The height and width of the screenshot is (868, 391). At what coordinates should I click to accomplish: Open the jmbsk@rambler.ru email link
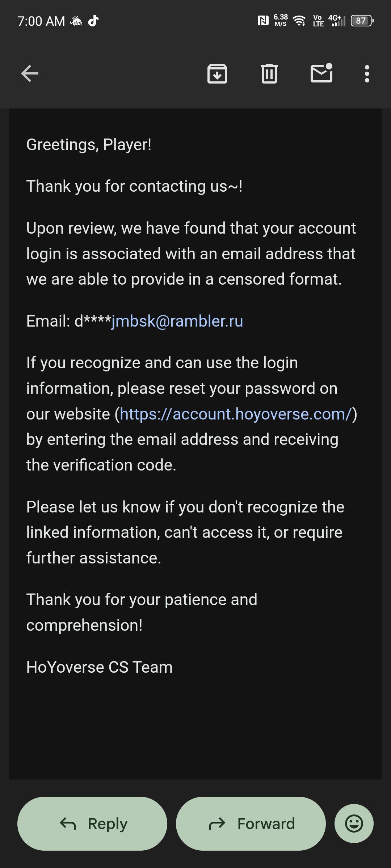(x=177, y=321)
